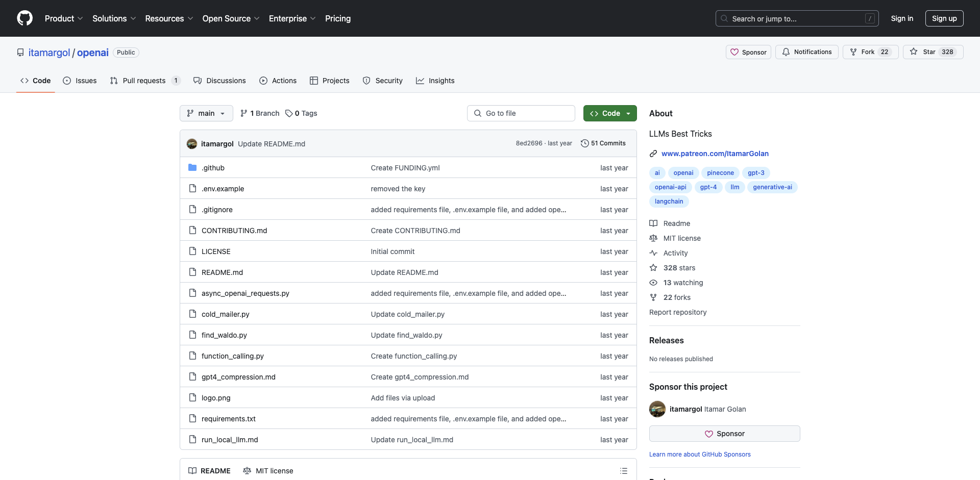Expand the Solutions menu
The image size is (980, 480).
pyautogui.click(x=114, y=18)
